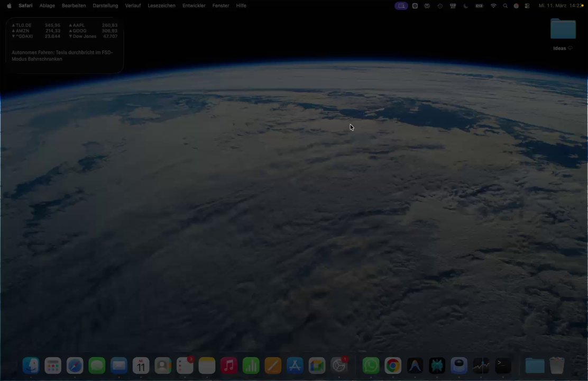This screenshot has height=381, width=588.
Task: Launch Terminal from the Dock
Action: click(x=503, y=366)
